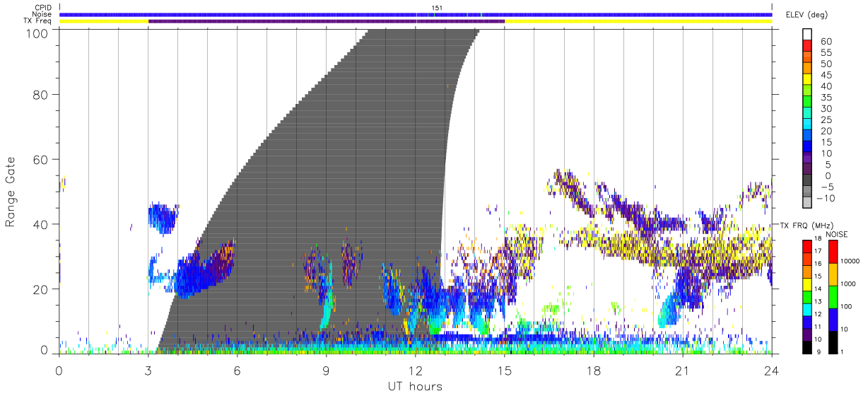Click the 'CPID' label at top left

pyautogui.click(x=43, y=7)
